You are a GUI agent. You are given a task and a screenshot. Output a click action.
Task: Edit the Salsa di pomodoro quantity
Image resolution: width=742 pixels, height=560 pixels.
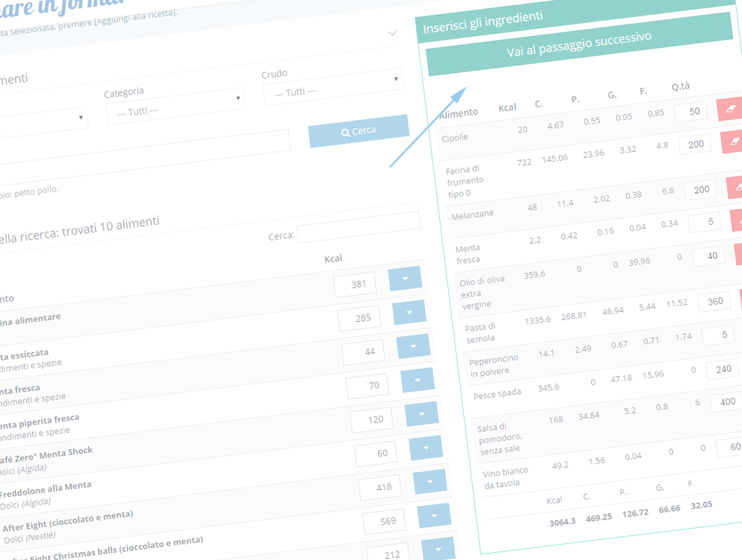[727, 402]
